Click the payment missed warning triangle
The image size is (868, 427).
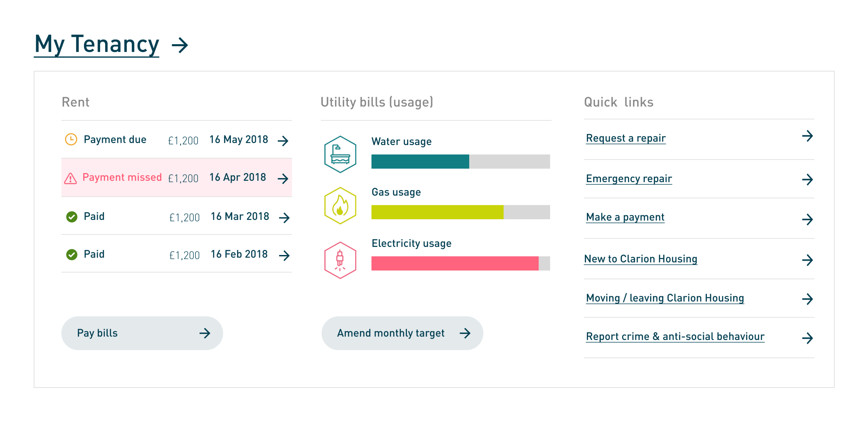coord(70,178)
